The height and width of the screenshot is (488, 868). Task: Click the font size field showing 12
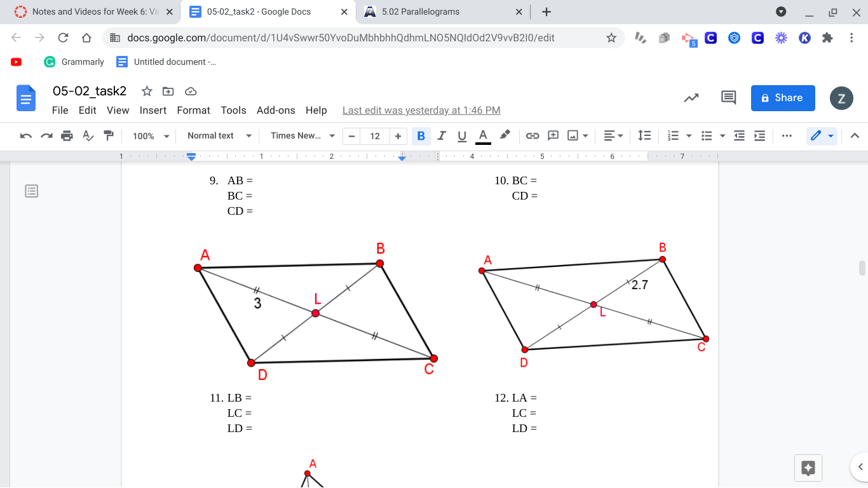point(375,136)
